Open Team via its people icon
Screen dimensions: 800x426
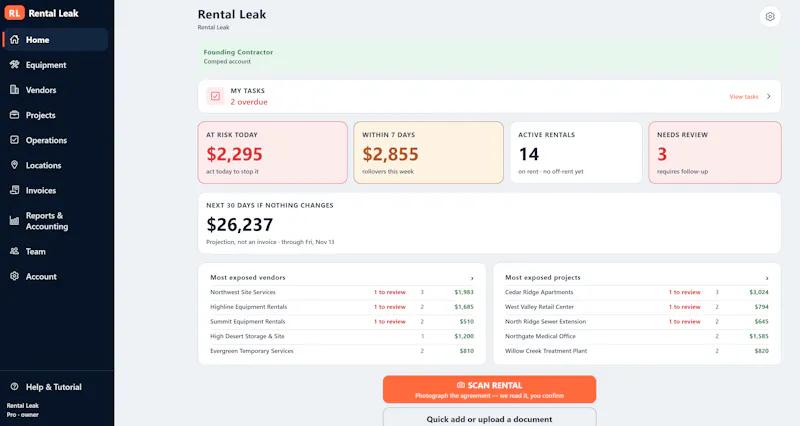(x=14, y=251)
